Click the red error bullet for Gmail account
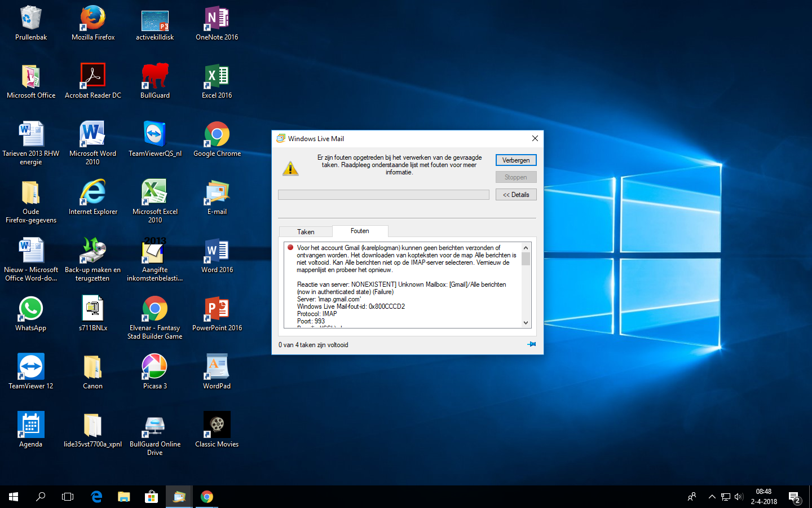This screenshot has width=812, height=508. 290,248
